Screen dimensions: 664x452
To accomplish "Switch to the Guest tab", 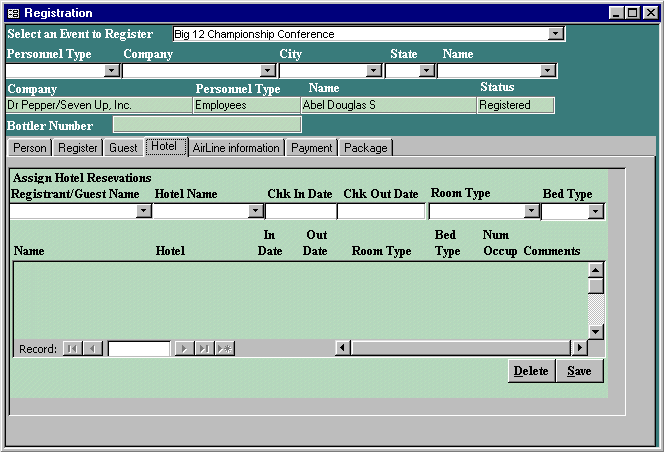I will pos(123,148).
